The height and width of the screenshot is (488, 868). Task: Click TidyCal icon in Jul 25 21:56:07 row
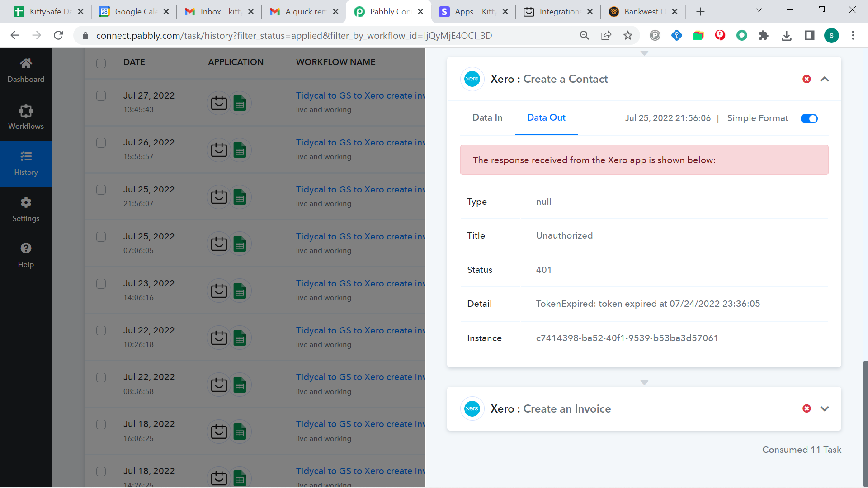pos(219,197)
